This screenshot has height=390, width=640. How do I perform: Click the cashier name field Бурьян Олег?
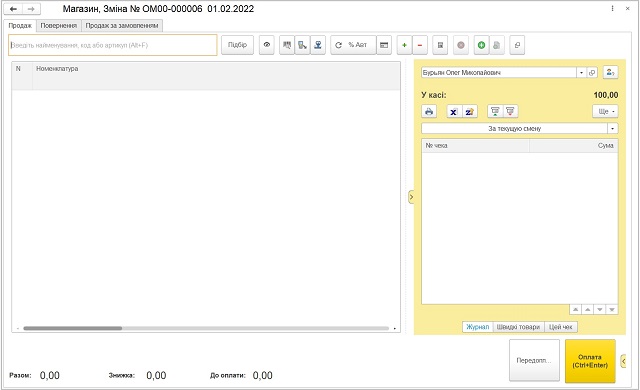(x=499, y=73)
